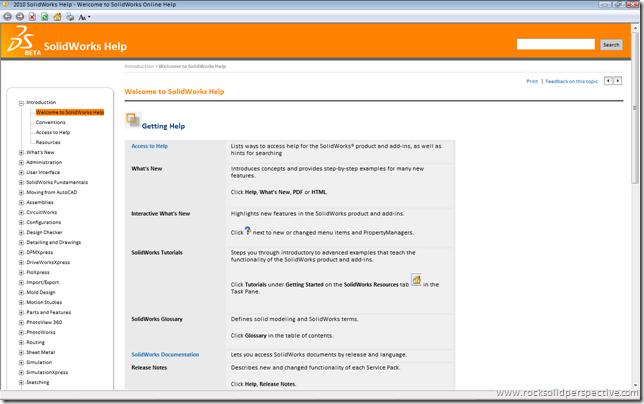
Task: Expand the SolidWorks Fundamentals tree node
Action: point(21,182)
